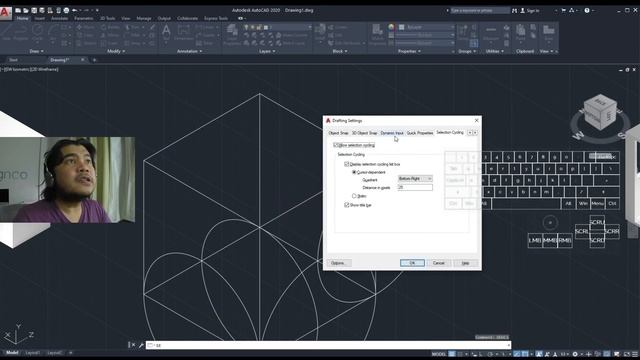This screenshot has width=640, height=360.
Task: Close the Drafting Settings dialog
Action: [x=476, y=120]
